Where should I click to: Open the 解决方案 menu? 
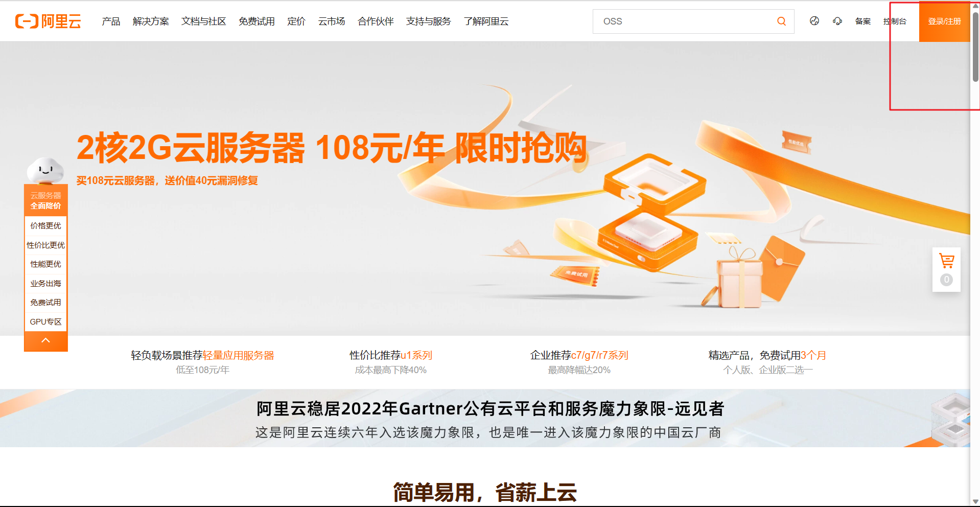(x=151, y=21)
